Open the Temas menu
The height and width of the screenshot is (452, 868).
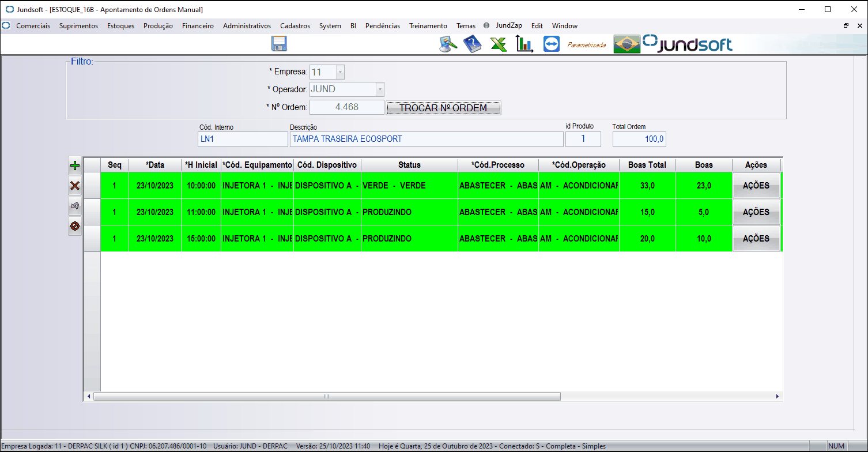(x=466, y=26)
